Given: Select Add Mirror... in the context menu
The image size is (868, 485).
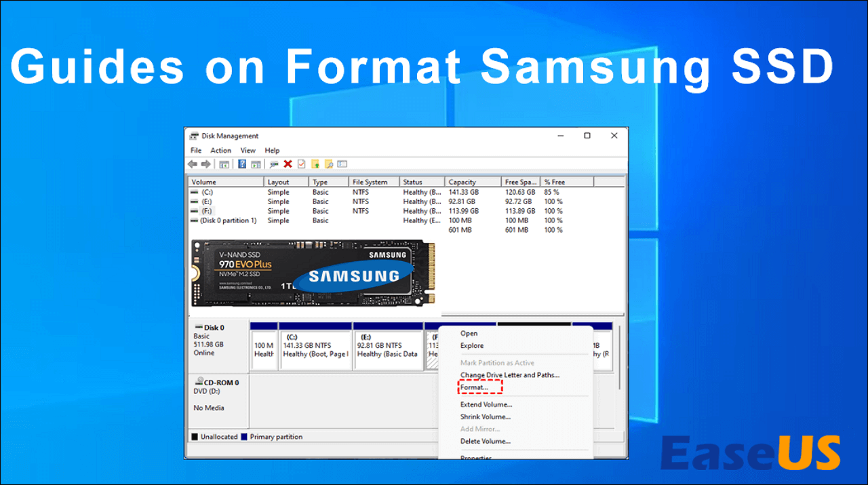Looking at the screenshot, I should [x=480, y=429].
